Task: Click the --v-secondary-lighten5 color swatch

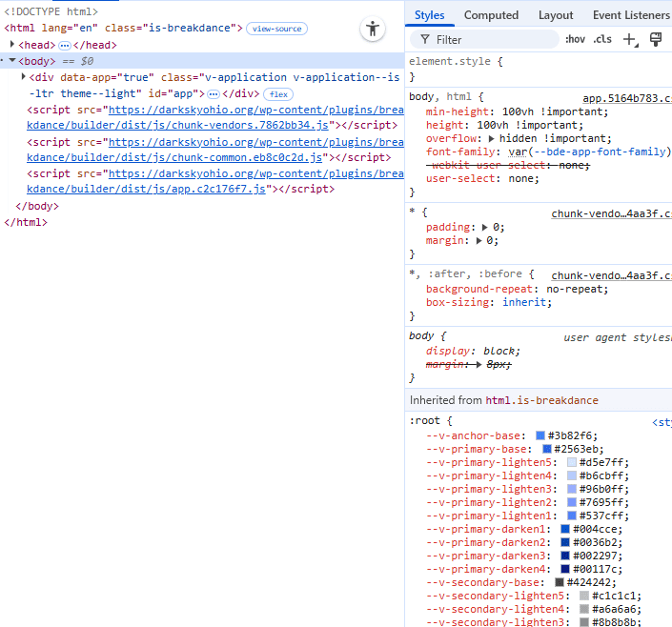Action: 584,596
